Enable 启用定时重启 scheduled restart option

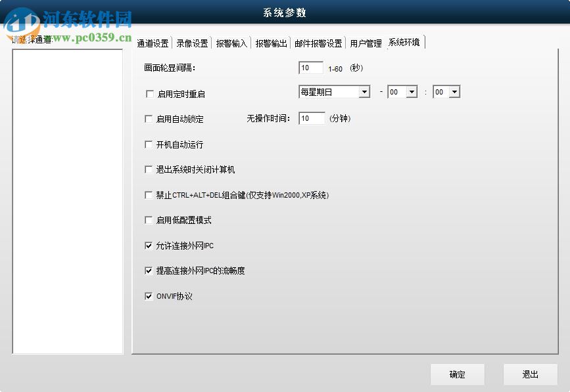149,94
